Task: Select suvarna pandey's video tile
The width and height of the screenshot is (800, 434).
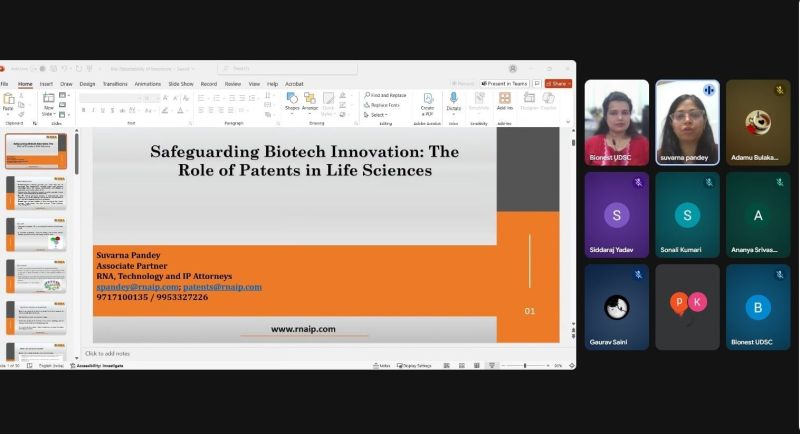Action: 687,123
